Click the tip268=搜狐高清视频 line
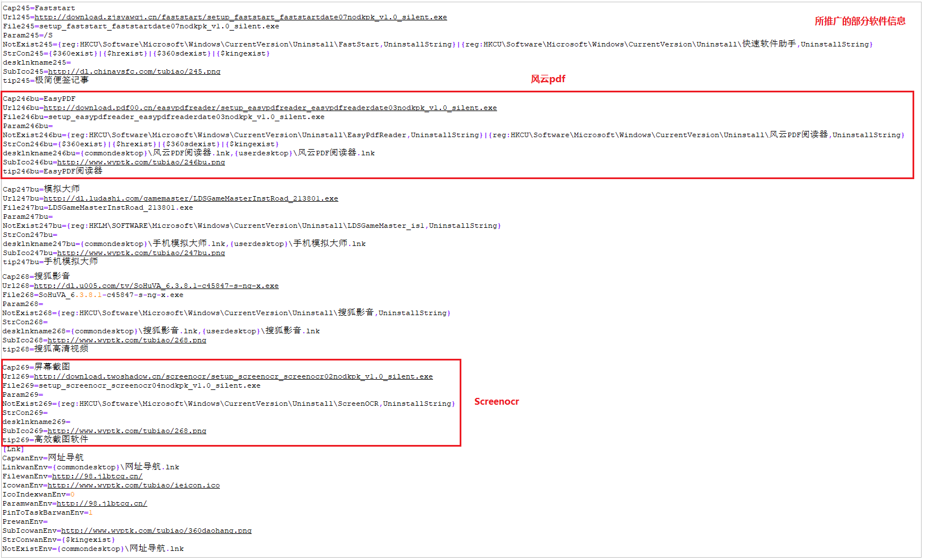Image resolution: width=925 pixels, height=560 pixels. tap(45, 349)
